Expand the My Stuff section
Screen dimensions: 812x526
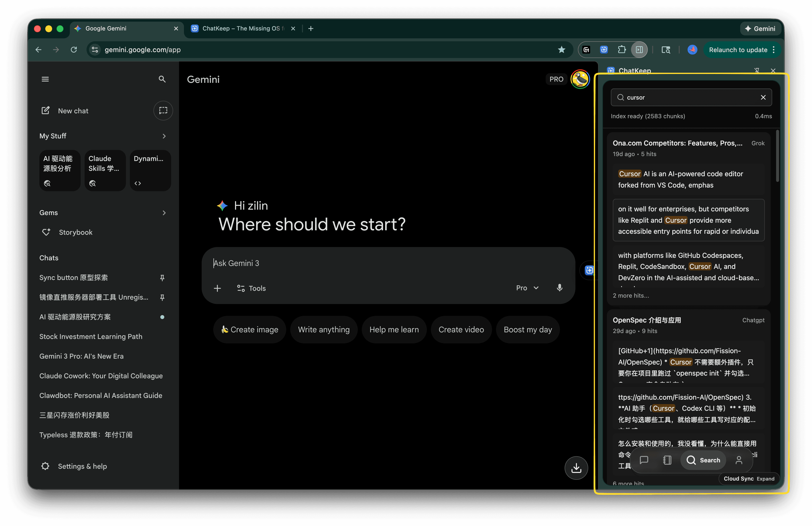click(x=164, y=136)
